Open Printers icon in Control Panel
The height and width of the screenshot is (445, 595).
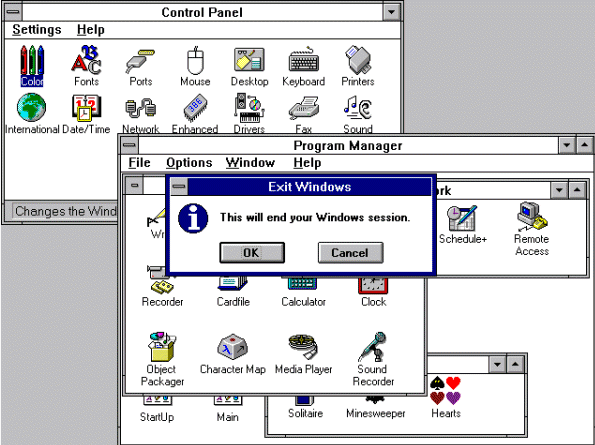point(358,65)
